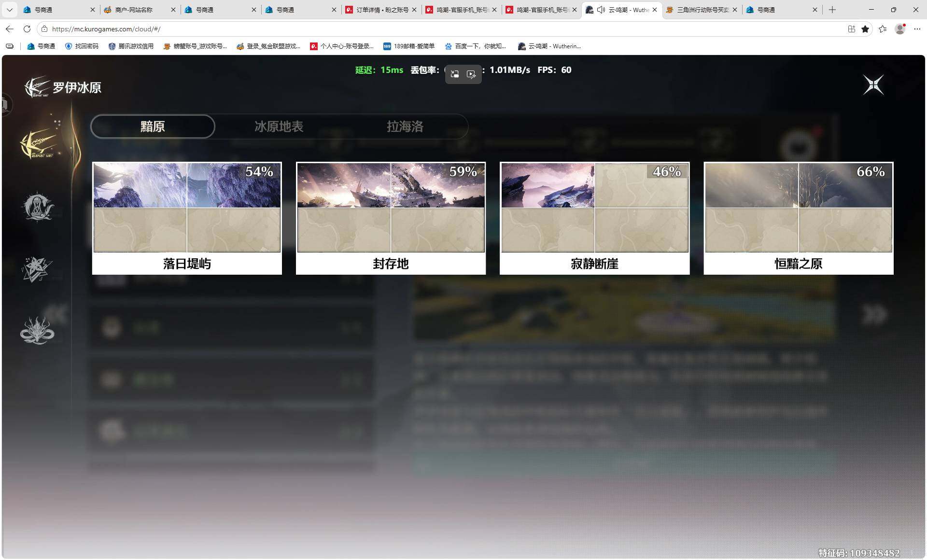Click the 66% progress label
The height and width of the screenshot is (560, 927).
point(871,171)
